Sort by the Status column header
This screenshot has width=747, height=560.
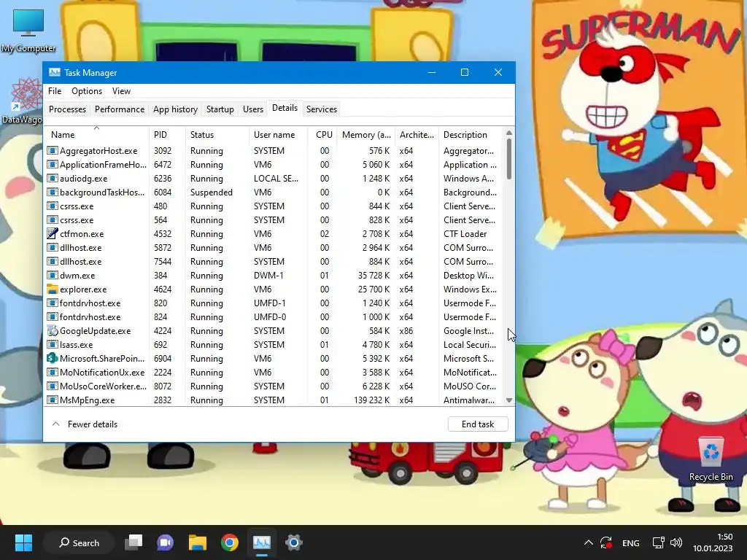217,135
